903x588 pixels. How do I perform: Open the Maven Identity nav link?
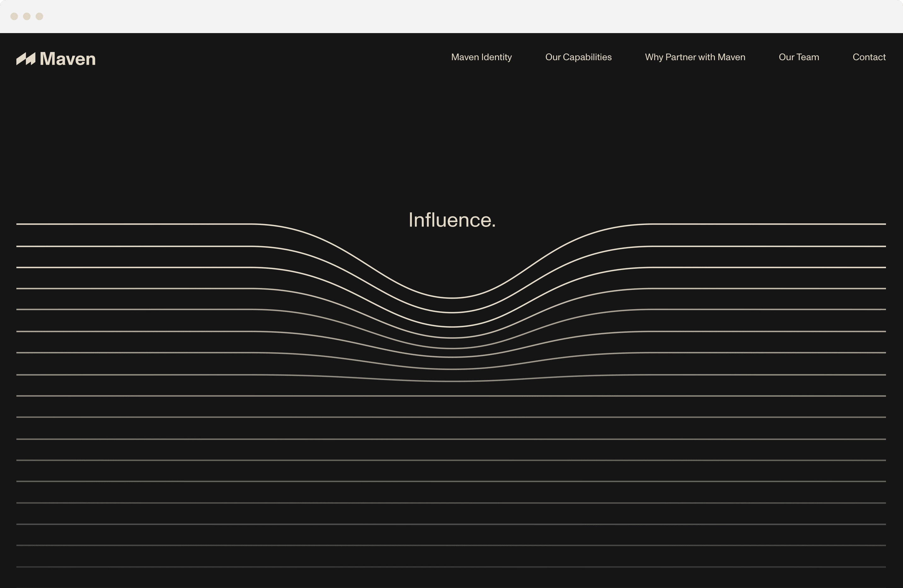tap(481, 57)
